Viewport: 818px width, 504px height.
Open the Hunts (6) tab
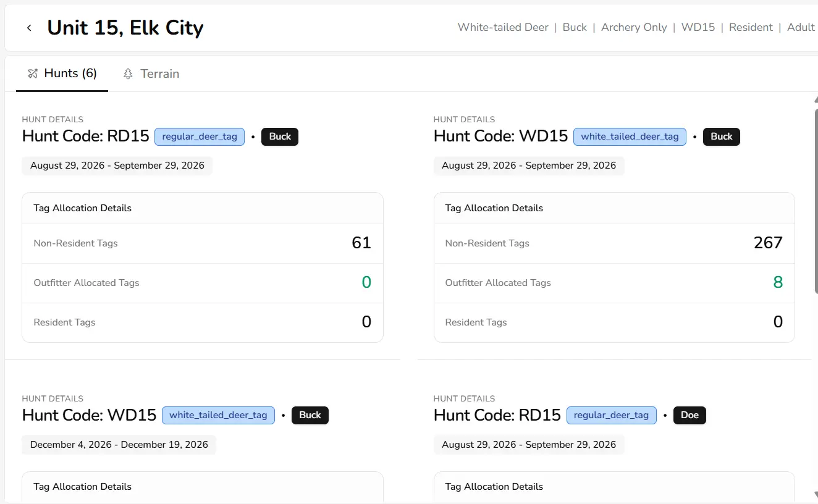click(x=62, y=73)
